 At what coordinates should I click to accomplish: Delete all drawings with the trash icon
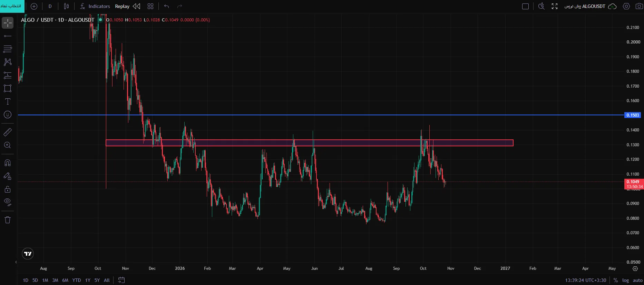coord(8,220)
